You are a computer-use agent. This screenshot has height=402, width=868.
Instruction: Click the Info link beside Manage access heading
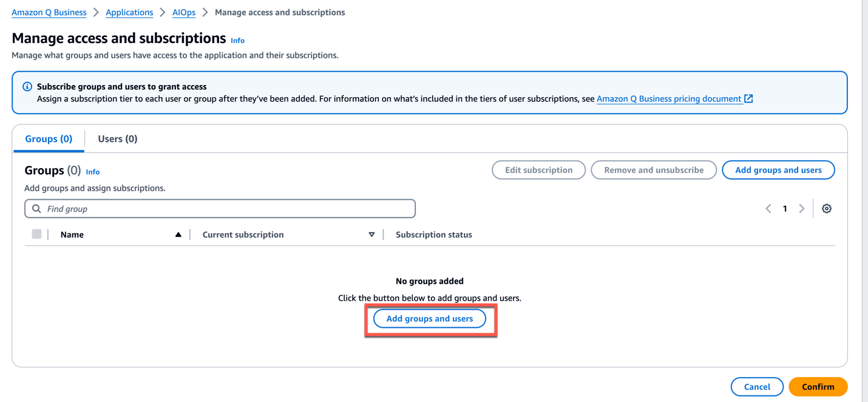pos(237,40)
